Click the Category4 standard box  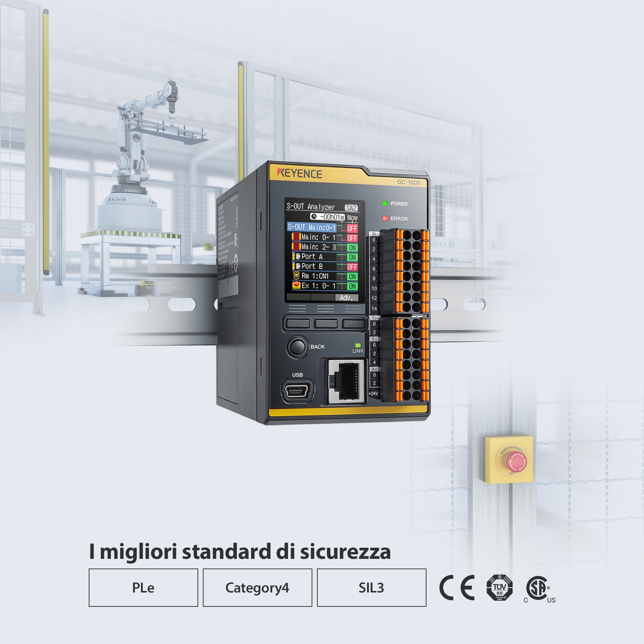(x=257, y=588)
